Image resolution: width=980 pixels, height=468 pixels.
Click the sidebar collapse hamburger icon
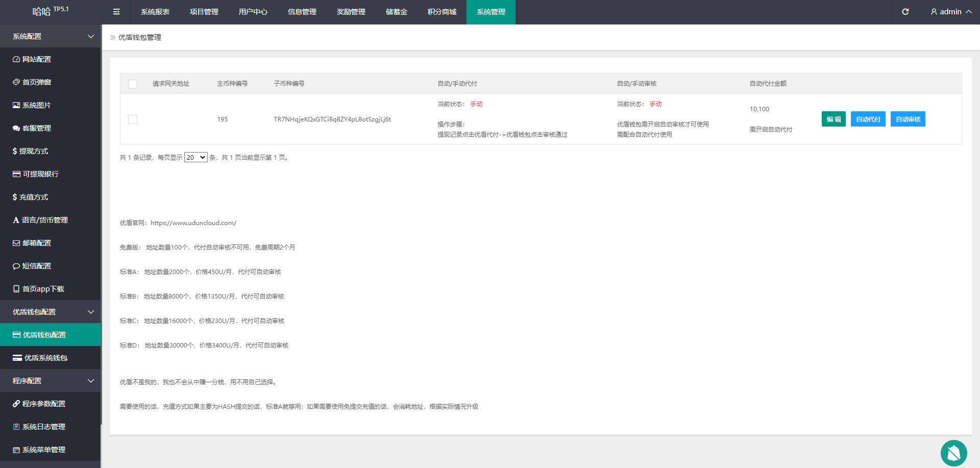pyautogui.click(x=116, y=12)
